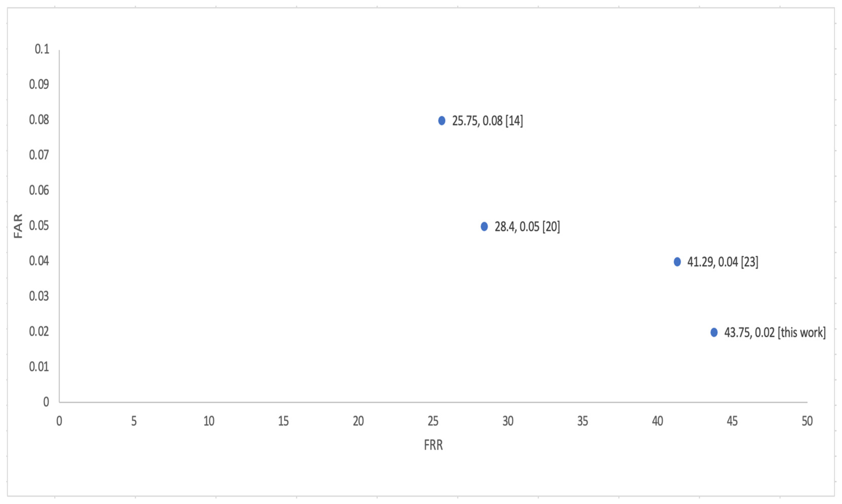Select the 10 label on the horizontal axis
The width and height of the screenshot is (842, 504).
tap(209, 421)
